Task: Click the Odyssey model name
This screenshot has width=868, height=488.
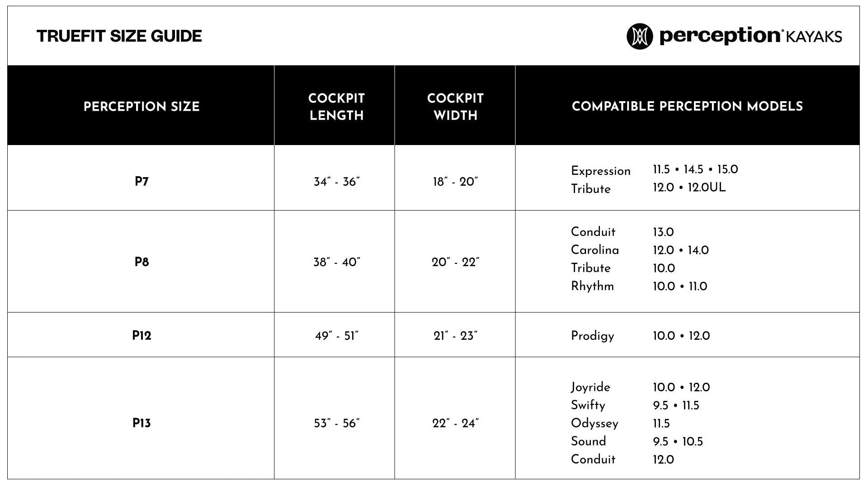Action: (594, 423)
